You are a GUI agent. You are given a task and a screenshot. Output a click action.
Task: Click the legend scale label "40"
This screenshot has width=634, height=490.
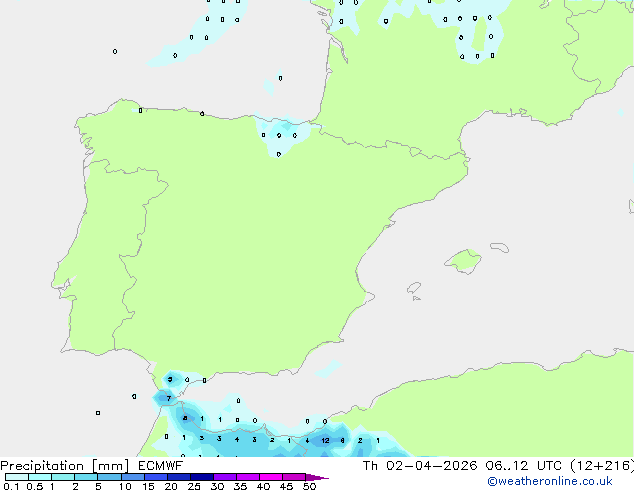(263, 486)
